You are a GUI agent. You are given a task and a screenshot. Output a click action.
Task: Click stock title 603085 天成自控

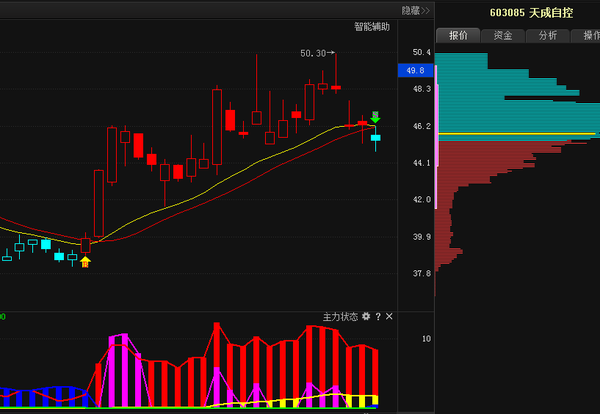[x=531, y=13]
